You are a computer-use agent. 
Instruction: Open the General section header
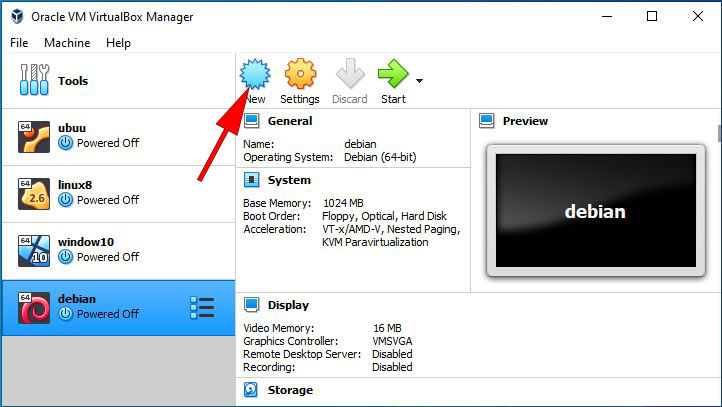pyautogui.click(x=290, y=121)
